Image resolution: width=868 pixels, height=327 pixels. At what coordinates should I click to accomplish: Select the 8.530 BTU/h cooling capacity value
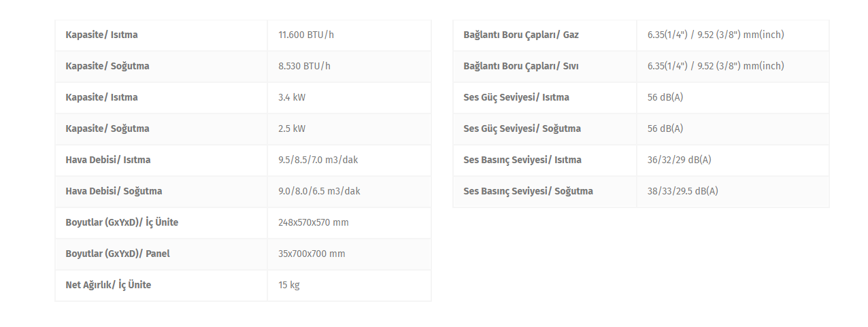(x=304, y=66)
